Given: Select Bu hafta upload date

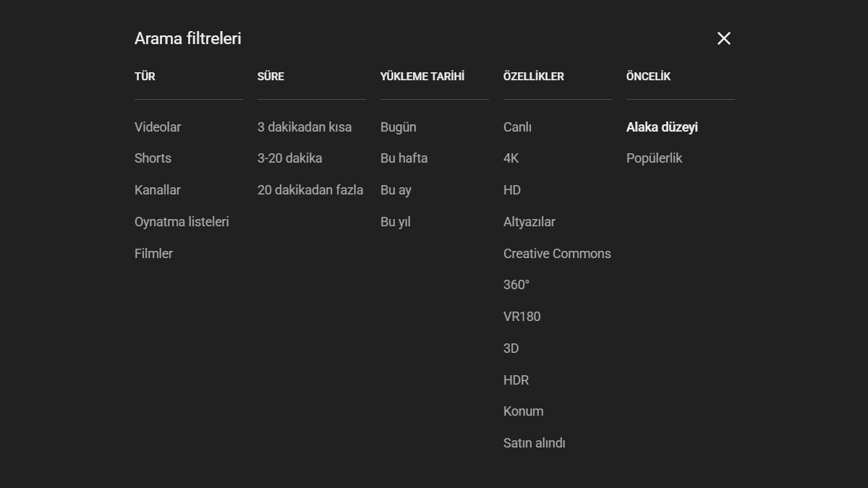Looking at the screenshot, I should 404,158.
